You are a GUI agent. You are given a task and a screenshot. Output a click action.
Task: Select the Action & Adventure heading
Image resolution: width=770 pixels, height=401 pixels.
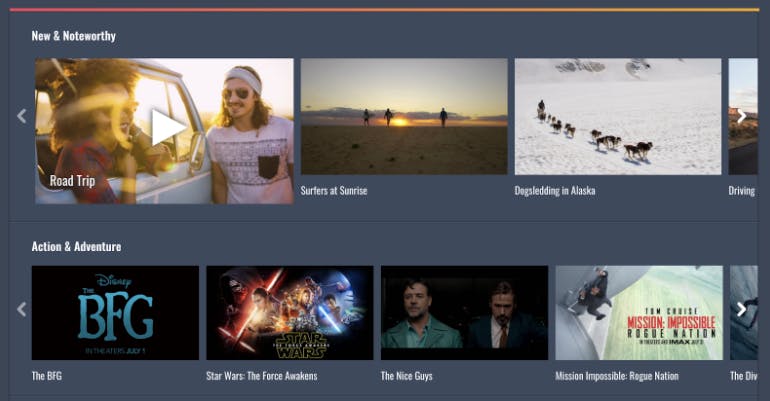coord(76,246)
